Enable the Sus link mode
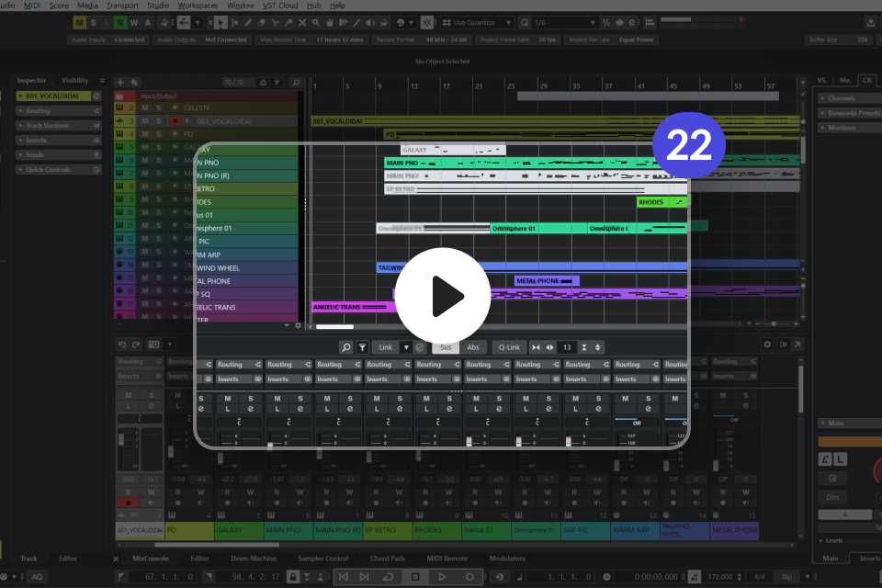 [446, 347]
